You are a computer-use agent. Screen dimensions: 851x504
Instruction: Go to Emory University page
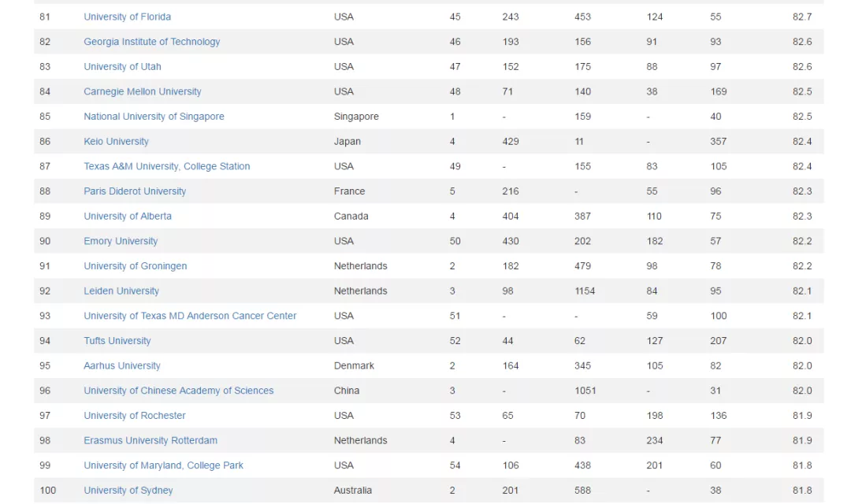[x=121, y=242]
